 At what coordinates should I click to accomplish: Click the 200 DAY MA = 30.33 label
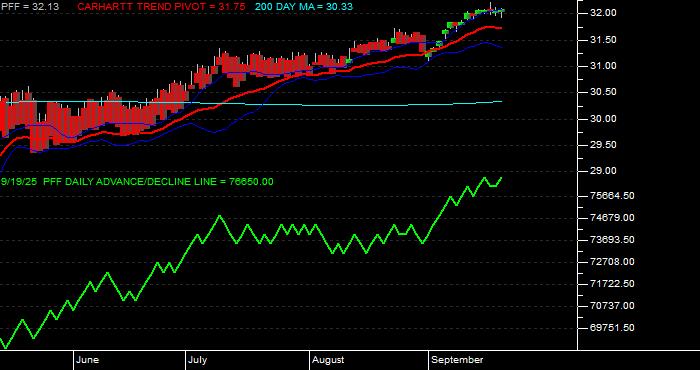[304, 7]
